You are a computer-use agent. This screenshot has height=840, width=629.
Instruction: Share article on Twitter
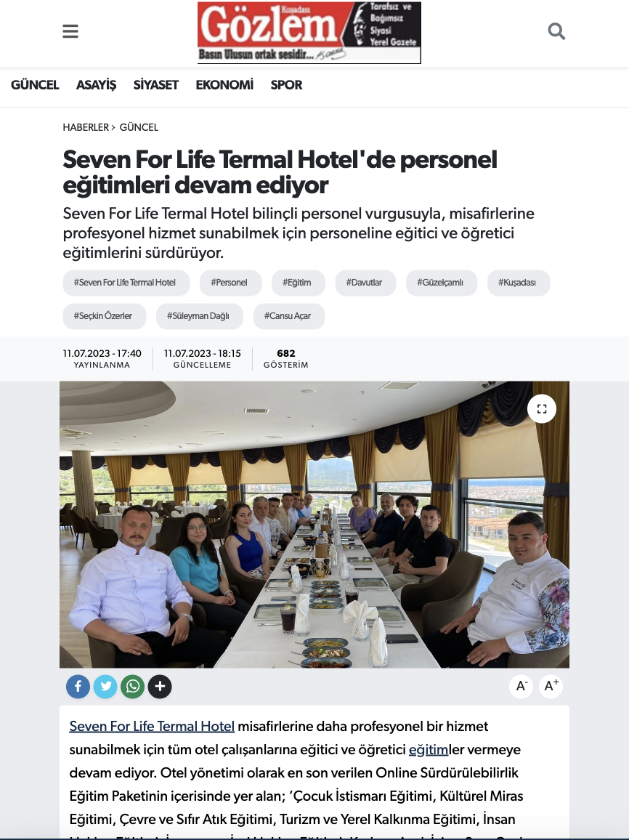point(105,686)
